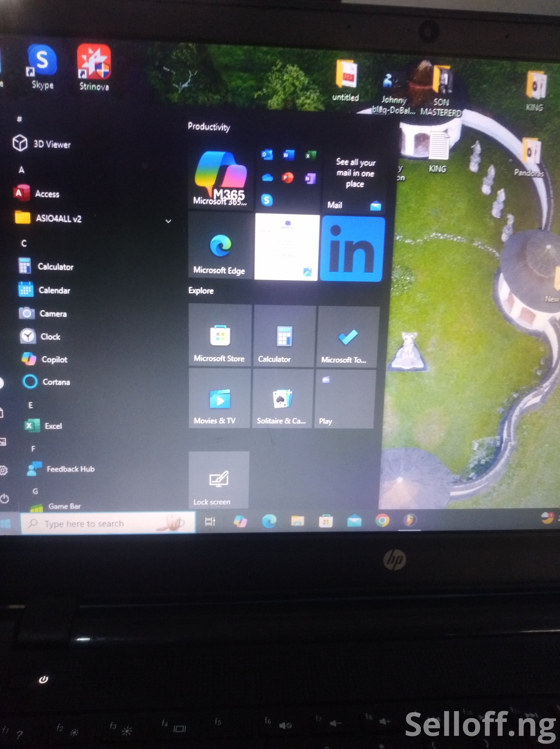This screenshot has height=749, width=560.
Task: Open OneDrive in the Office tile folder
Action: coord(267,177)
